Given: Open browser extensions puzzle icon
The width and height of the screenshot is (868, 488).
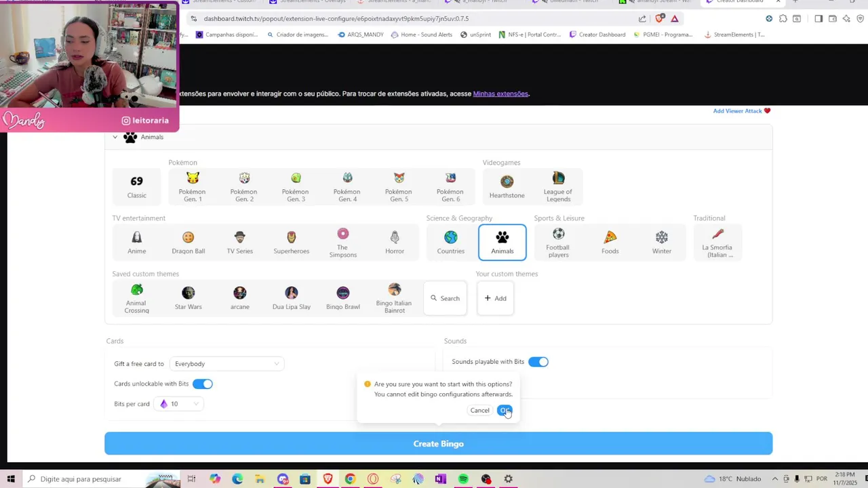Looking at the screenshot, I should (x=783, y=18).
